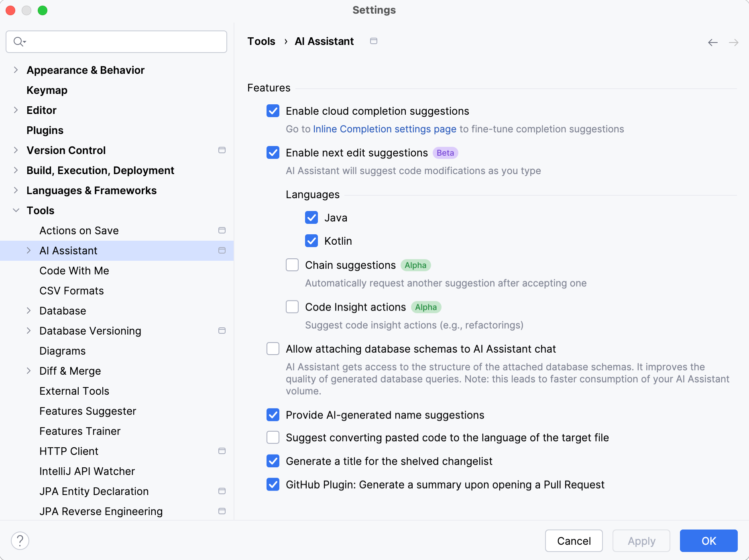Expand Languages & Frameworks section
The image size is (749, 560).
[x=16, y=190]
